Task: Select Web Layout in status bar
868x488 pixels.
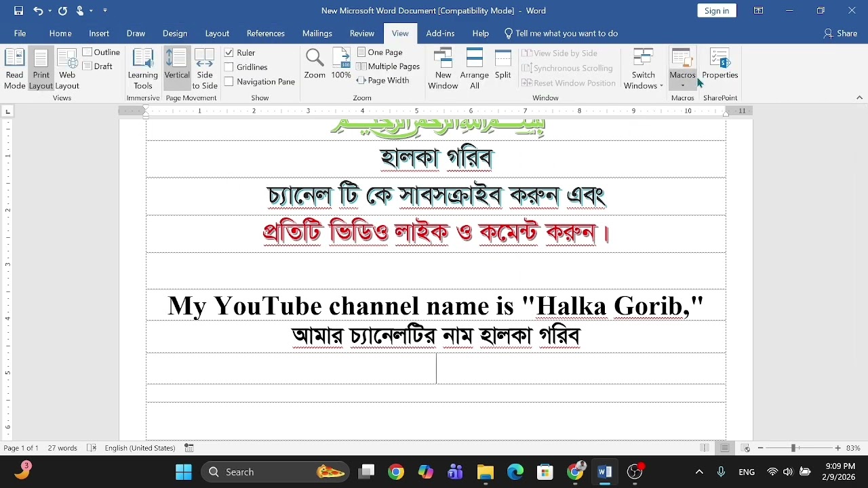Action: point(745,448)
